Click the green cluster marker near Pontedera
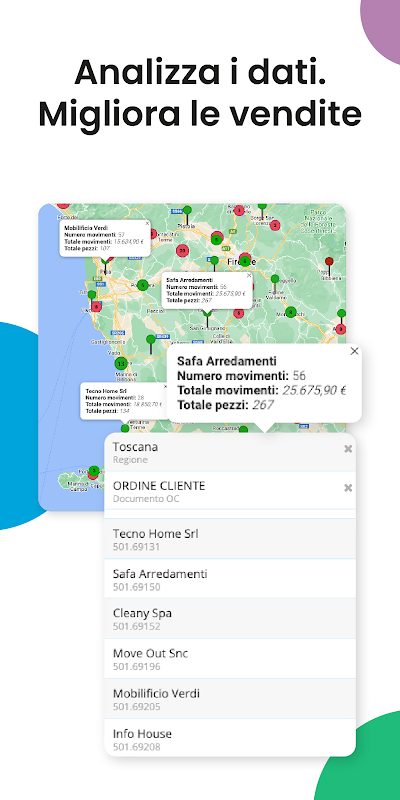Viewport: 400px width, 800px height. pyautogui.click(x=143, y=285)
